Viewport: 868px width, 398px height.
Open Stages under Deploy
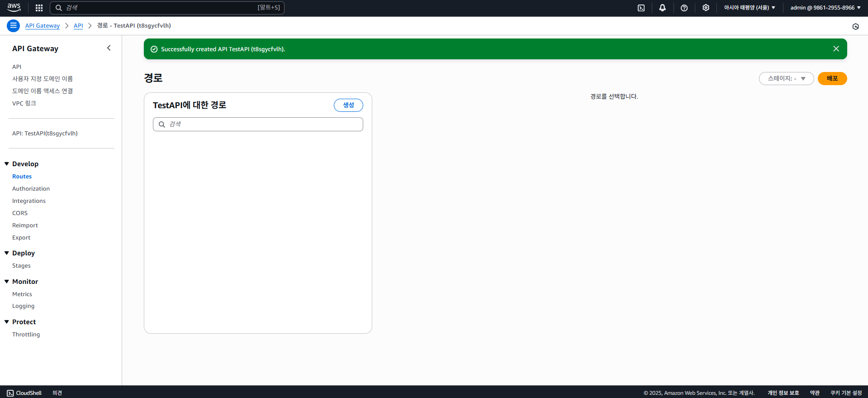point(21,265)
